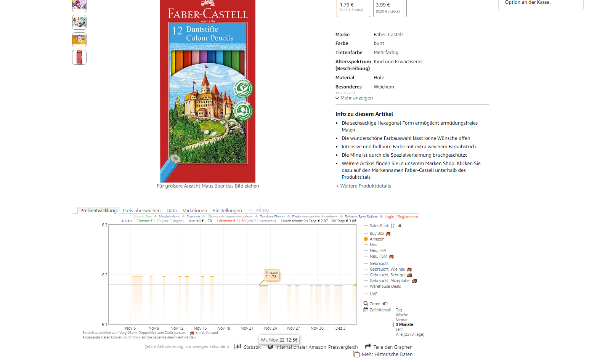Select the Woche time interval
The height and width of the screenshot is (364, 605).
[402, 315]
